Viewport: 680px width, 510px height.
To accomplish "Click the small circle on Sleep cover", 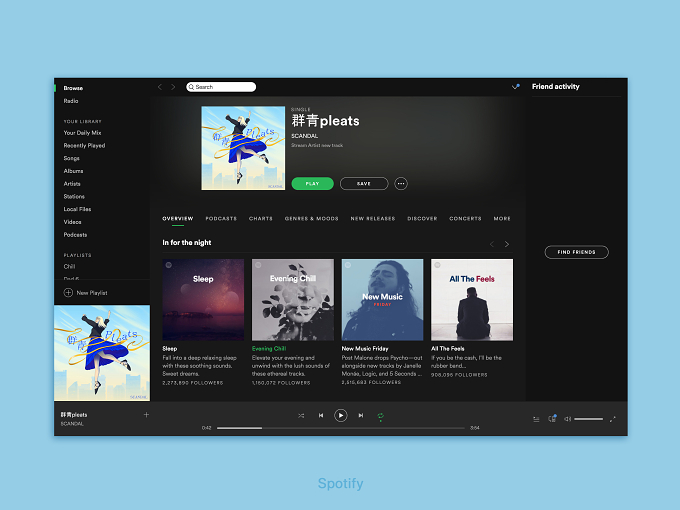I will (x=169, y=265).
